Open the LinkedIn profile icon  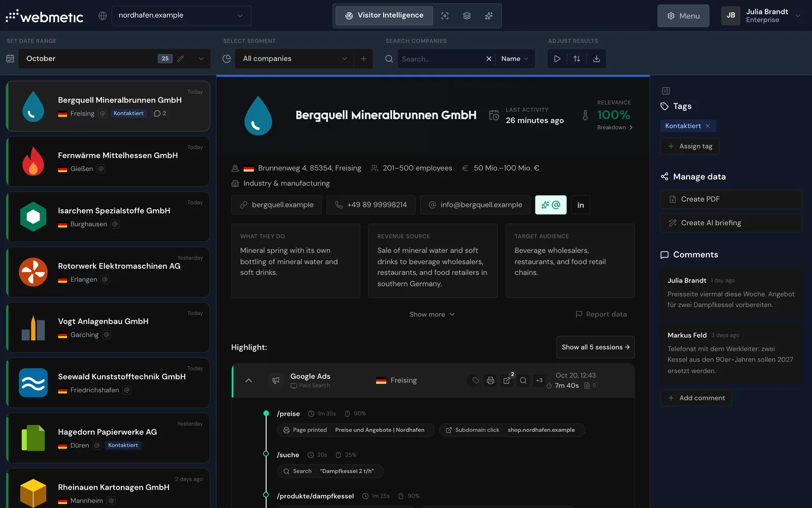click(x=581, y=205)
